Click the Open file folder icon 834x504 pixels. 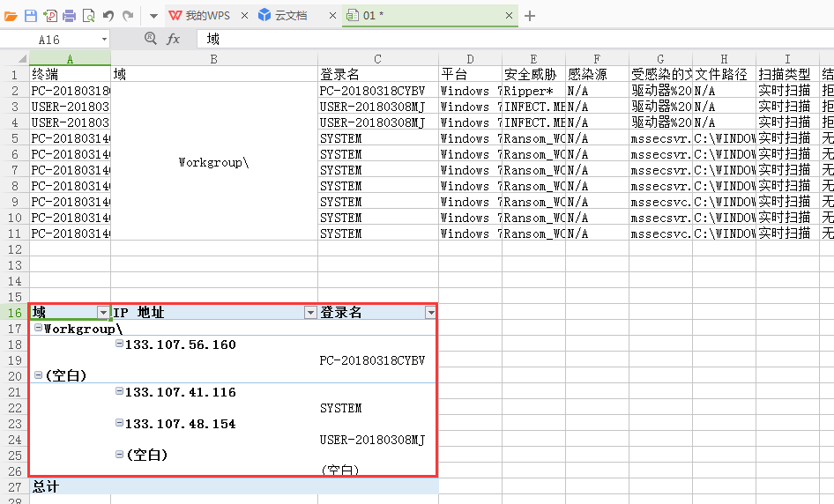tap(11, 16)
